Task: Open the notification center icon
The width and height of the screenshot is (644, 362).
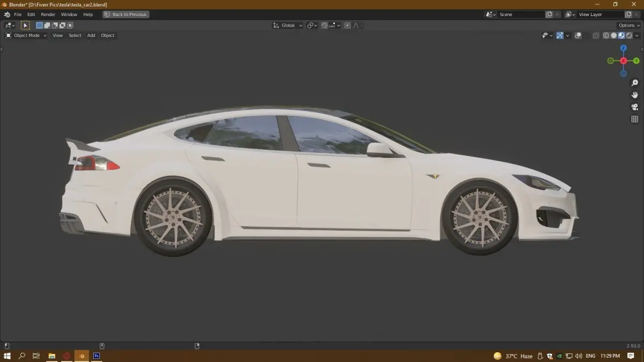Action: tap(631, 356)
